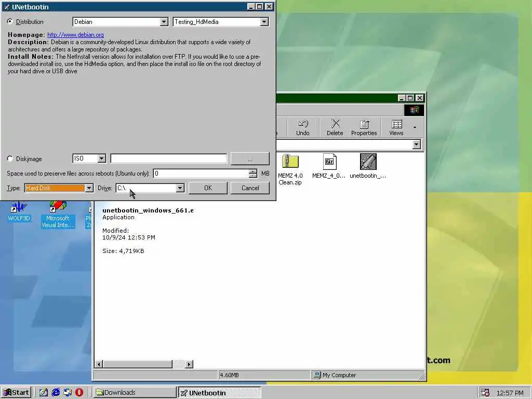Open the Drive C:\ dropdown
Screen dimensions: 532x399
click(180, 188)
